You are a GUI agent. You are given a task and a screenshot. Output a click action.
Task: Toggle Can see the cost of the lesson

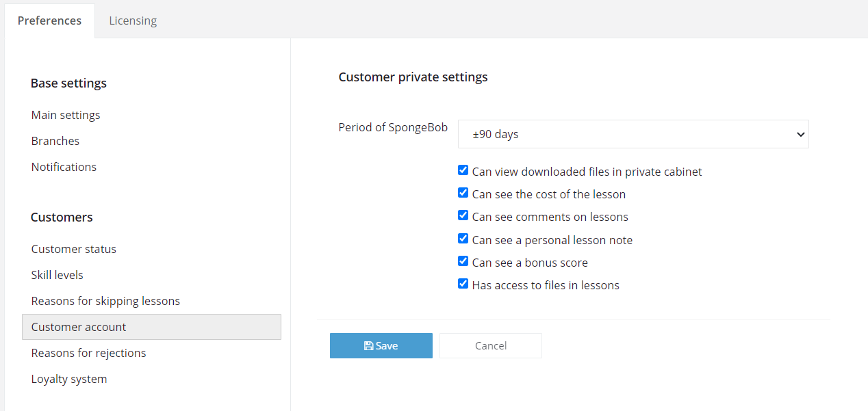pyautogui.click(x=463, y=193)
